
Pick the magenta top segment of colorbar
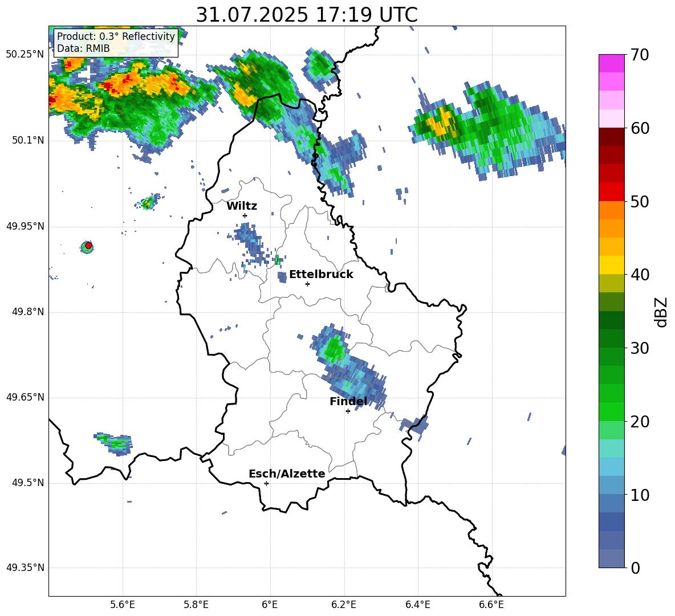tap(611, 63)
